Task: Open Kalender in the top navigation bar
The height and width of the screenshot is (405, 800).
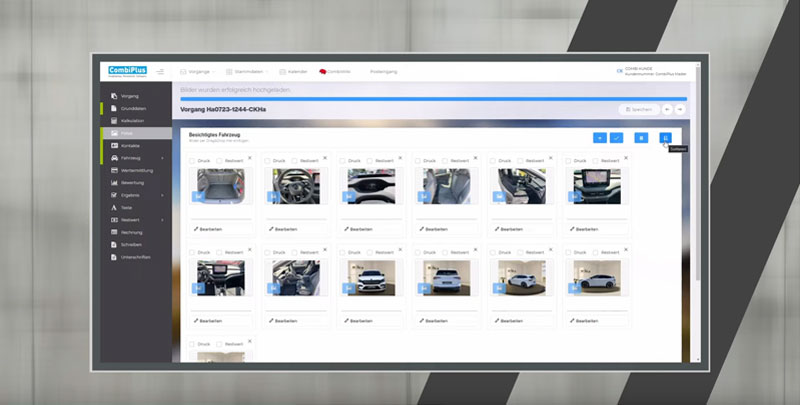Action: [x=294, y=71]
